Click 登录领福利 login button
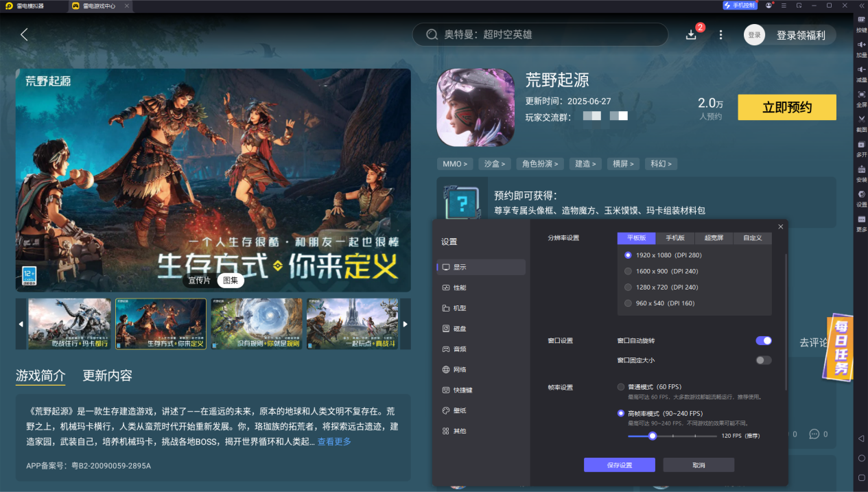 (x=801, y=35)
